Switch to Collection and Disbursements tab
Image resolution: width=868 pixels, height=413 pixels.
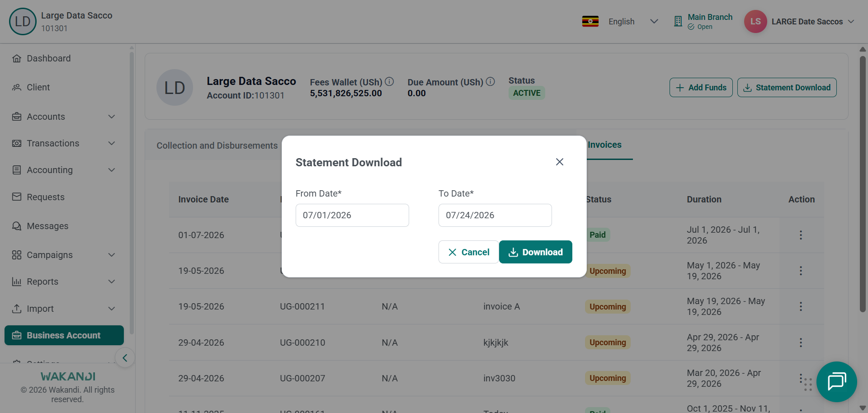217,145
